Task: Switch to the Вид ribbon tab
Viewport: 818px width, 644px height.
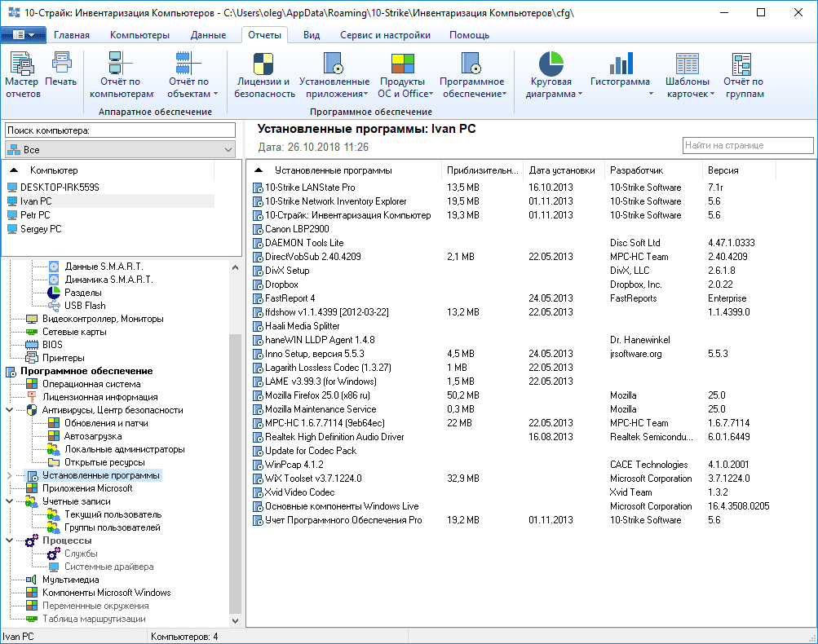Action: pyautogui.click(x=312, y=35)
